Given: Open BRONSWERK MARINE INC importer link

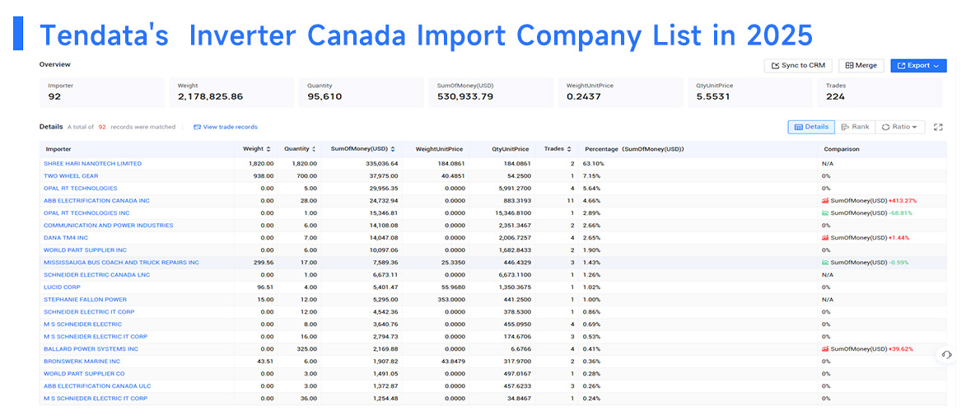Looking at the screenshot, I should (82, 362).
